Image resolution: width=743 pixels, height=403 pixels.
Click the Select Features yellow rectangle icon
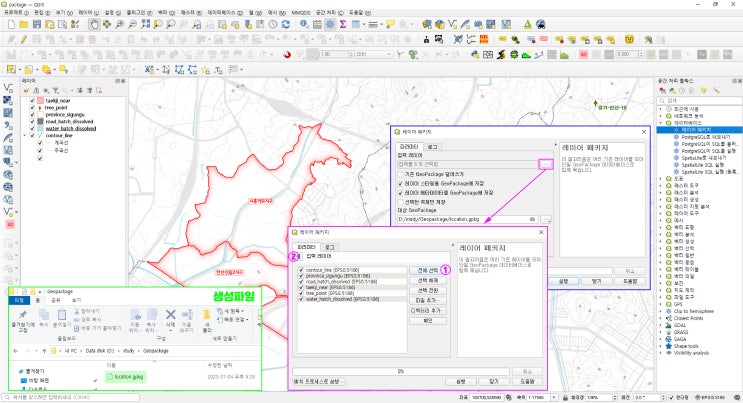(11, 70)
